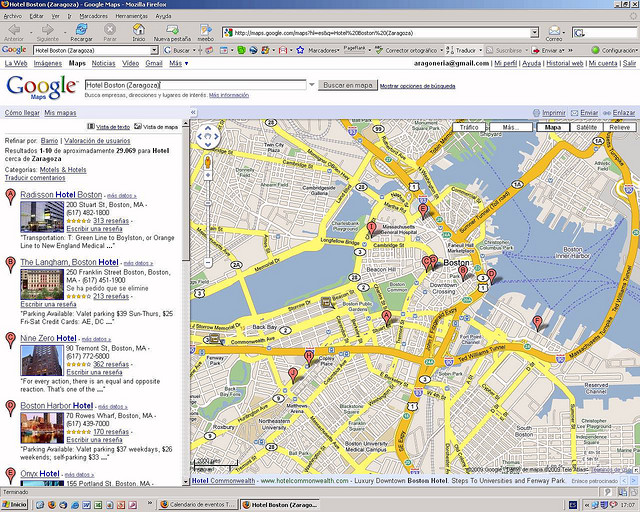The image size is (640, 512).
Task: Click map pan control arrows
Action: tap(208, 136)
